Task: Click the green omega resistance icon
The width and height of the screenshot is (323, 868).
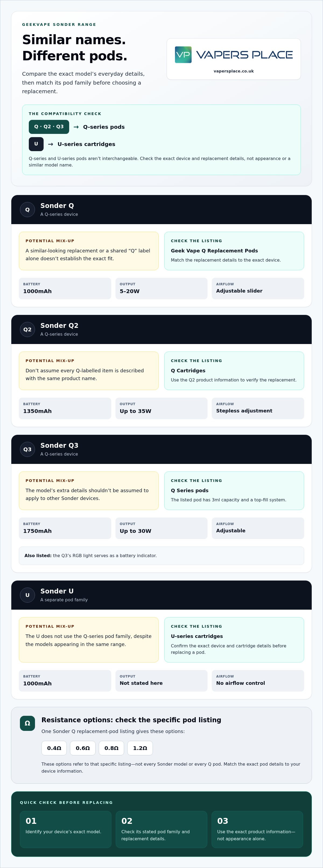Action: point(27,723)
